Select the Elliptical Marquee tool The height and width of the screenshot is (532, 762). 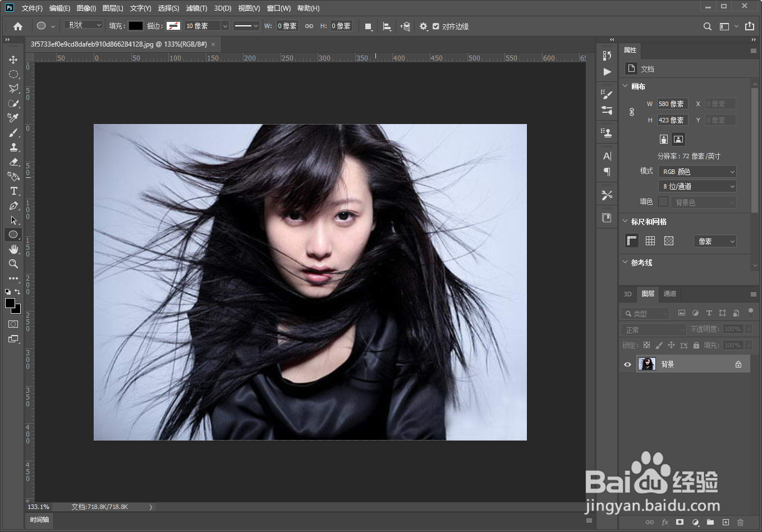click(x=13, y=74)
